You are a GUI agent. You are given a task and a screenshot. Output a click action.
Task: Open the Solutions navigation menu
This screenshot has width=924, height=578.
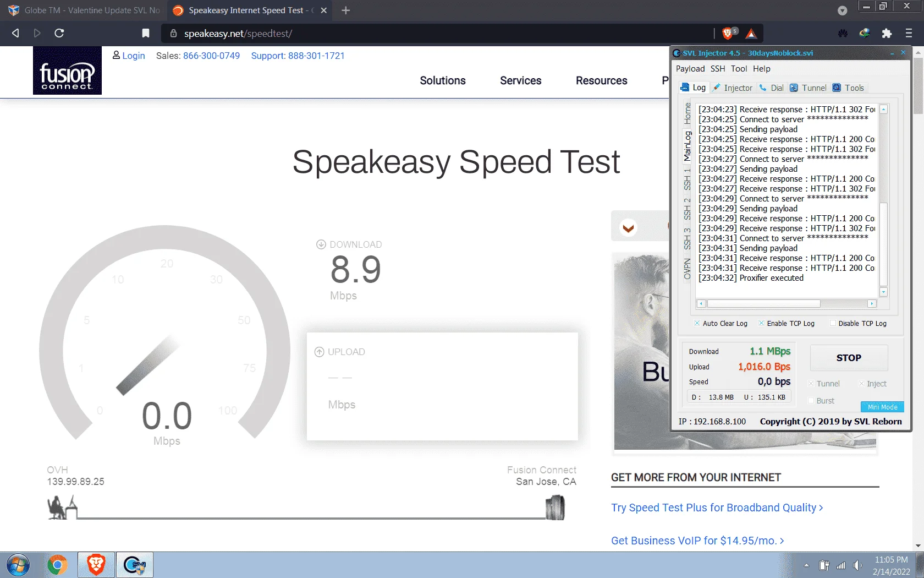point(443,80)
